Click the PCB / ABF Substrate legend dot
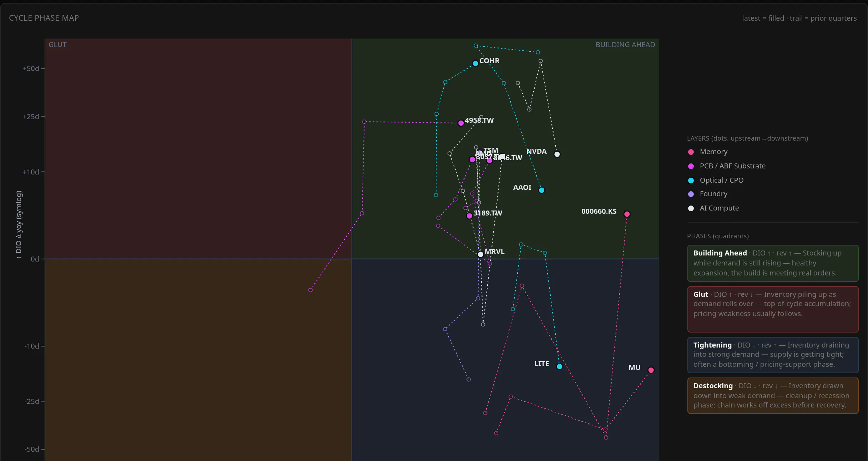The image size is (868, 461). coord(691,166)
